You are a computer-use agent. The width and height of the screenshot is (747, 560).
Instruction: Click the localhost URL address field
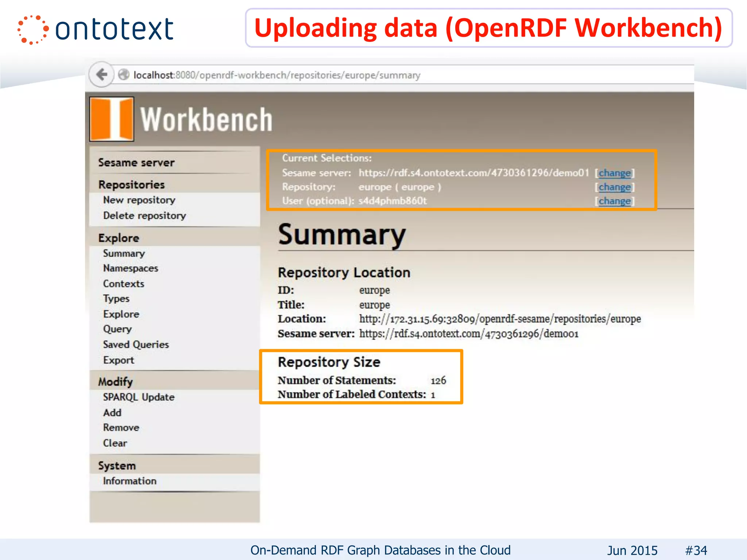[401, 75]
